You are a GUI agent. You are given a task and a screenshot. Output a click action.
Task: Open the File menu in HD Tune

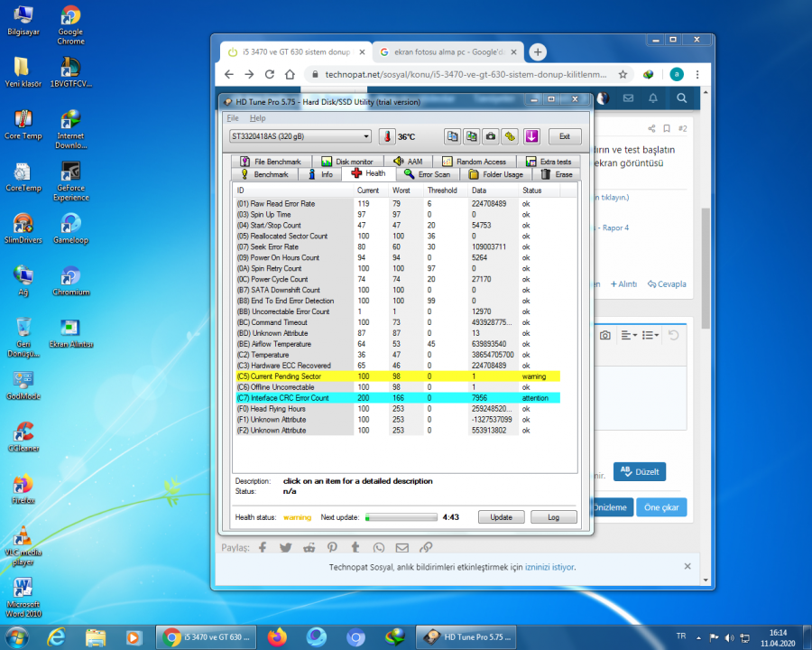[233, 118]
